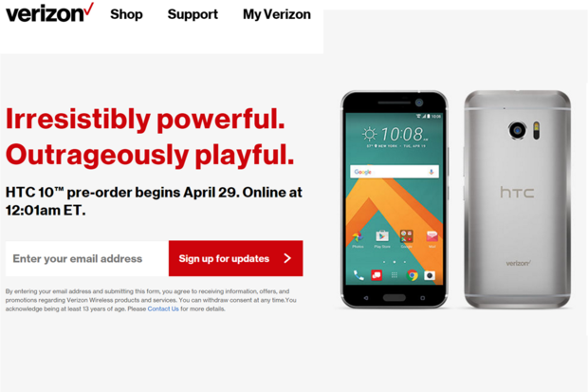Tap the Messages icon in phone dock
Screen dimensions: 588x392
click(x=377, y=275)
